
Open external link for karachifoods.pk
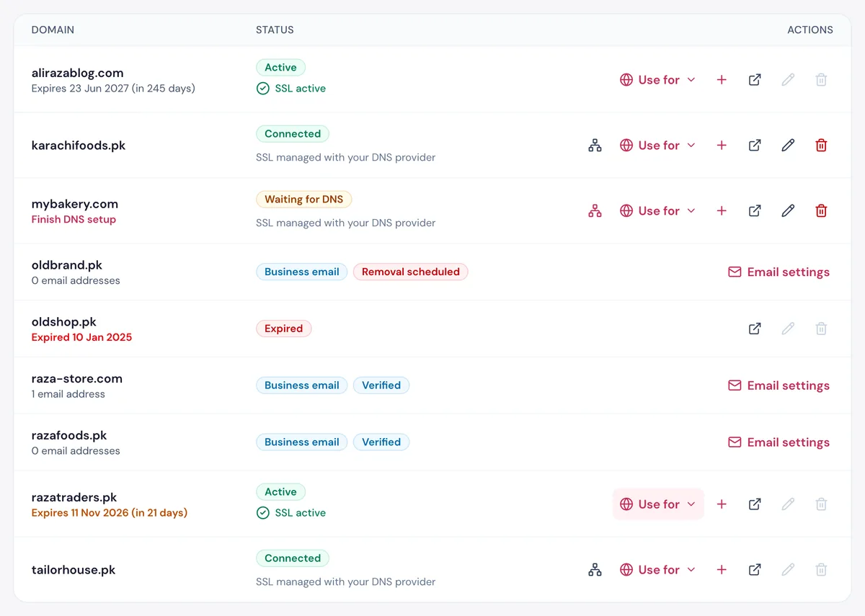(x=755, y=146)
